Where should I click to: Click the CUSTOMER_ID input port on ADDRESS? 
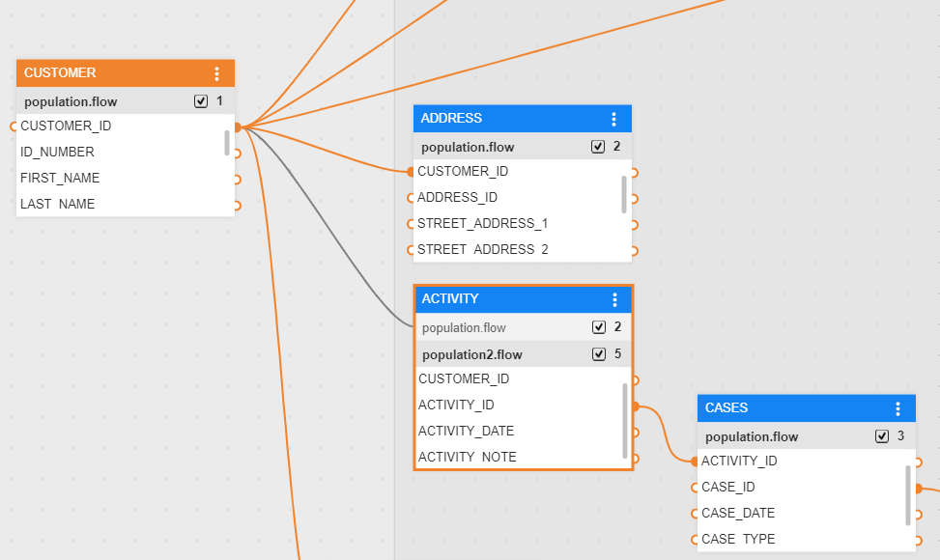[411, 172]
